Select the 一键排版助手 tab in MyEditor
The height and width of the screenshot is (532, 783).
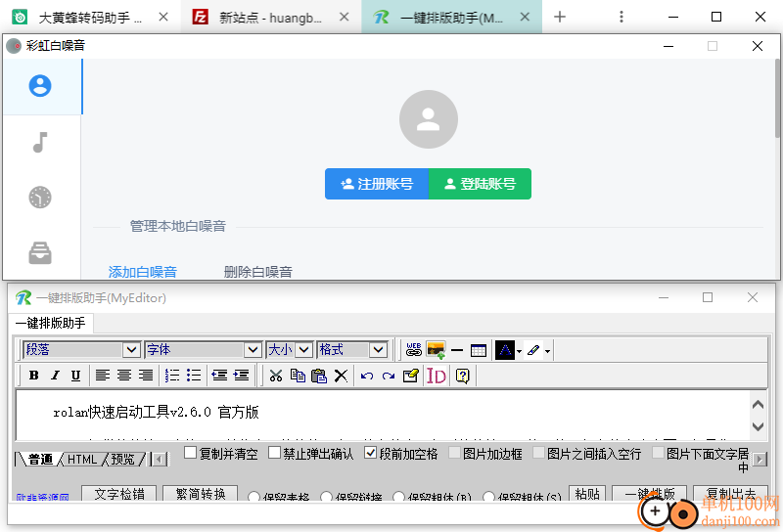(51, 323)
